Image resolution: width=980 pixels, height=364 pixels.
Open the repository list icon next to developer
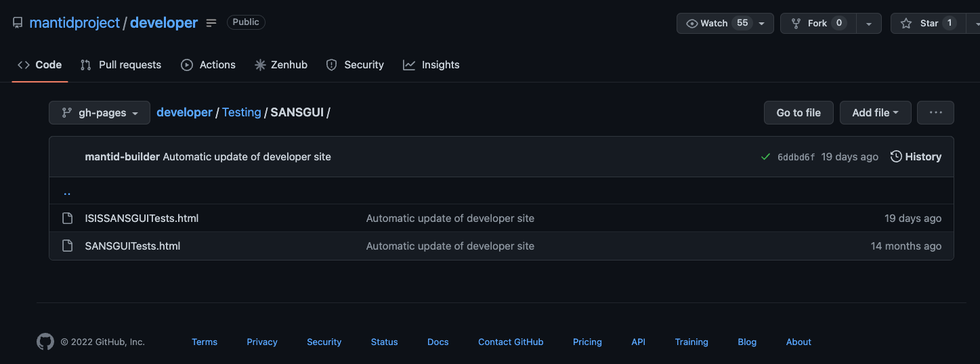coord(211,23)
